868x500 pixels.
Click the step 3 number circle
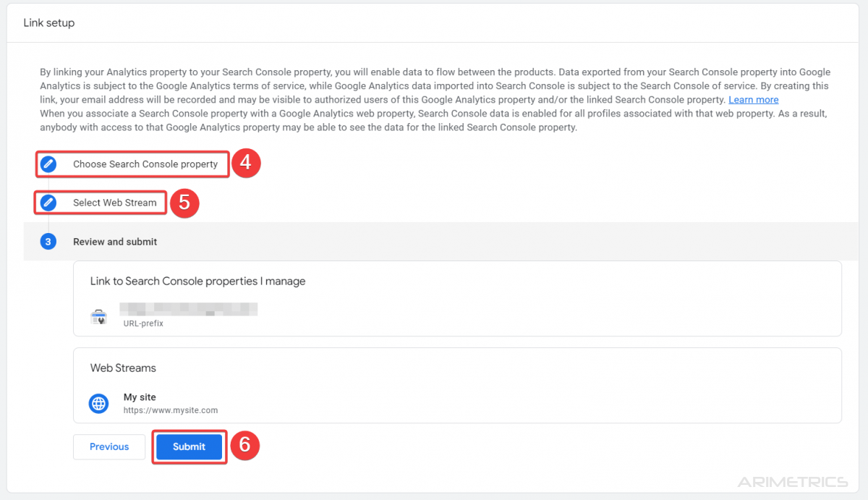coord(48,242)
